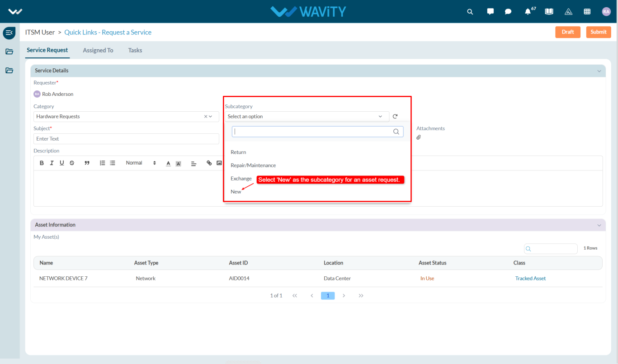Open the Normal text style dropdown

[x=141, y=163]
